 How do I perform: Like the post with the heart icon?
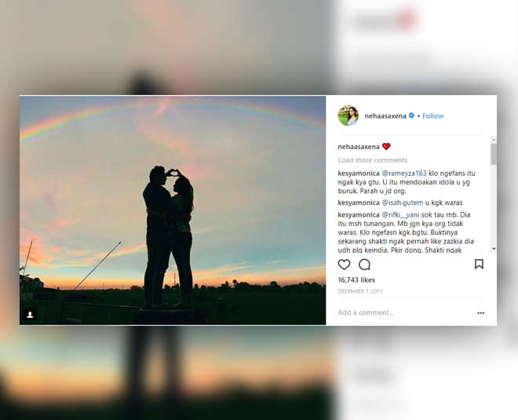[x=344, y=265]
